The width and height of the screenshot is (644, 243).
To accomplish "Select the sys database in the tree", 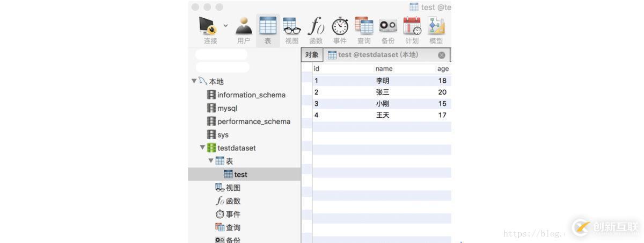I will (223, 134).
